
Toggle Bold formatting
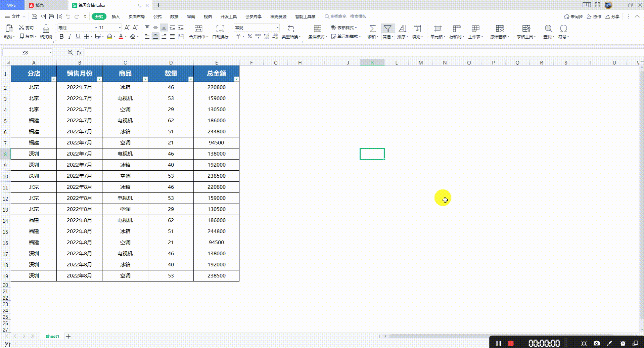pos(61,36)
